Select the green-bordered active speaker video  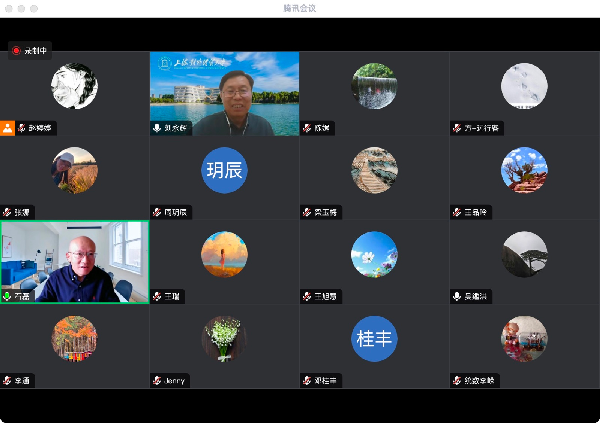(x=74, y=261)
